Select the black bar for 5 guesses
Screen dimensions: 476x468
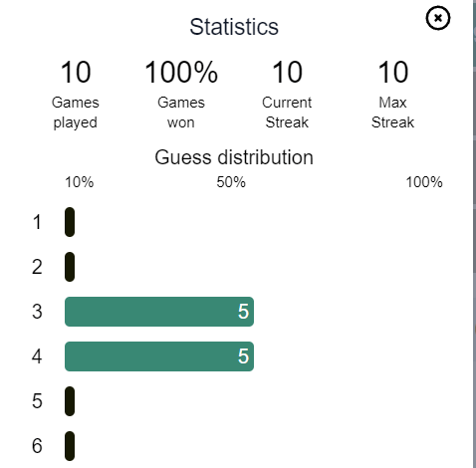pyautogui.click(x=70, y=401)
